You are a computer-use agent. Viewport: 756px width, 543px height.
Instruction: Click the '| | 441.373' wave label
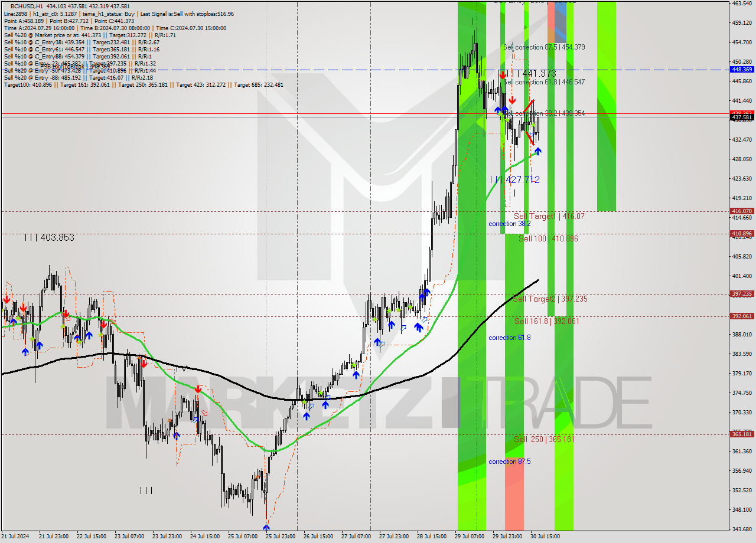(x=533, y=73)
